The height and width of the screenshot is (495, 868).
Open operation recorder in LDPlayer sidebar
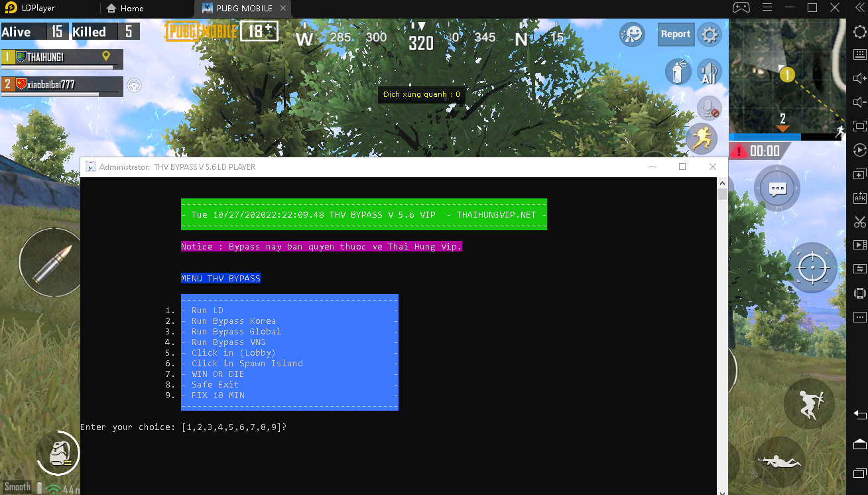click(859, 150)
